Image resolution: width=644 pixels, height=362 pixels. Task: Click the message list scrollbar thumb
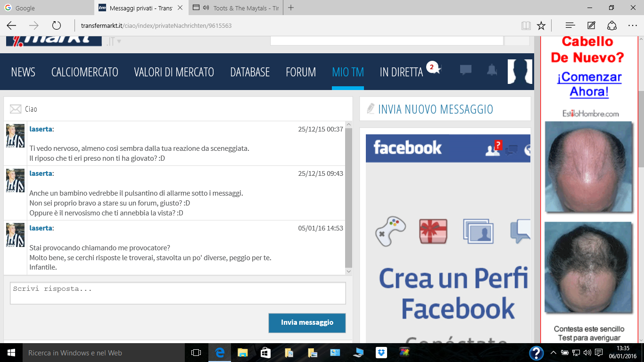point(349,198)
